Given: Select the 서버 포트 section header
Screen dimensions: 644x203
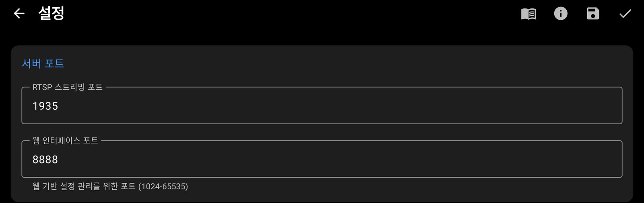Looking at the screenshot, I should click(x=43, y=64).
